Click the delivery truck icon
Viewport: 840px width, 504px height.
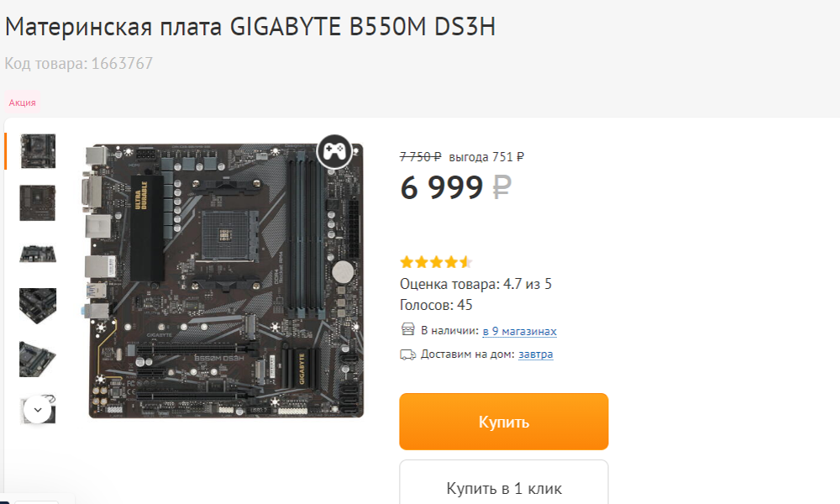point(407,354)
